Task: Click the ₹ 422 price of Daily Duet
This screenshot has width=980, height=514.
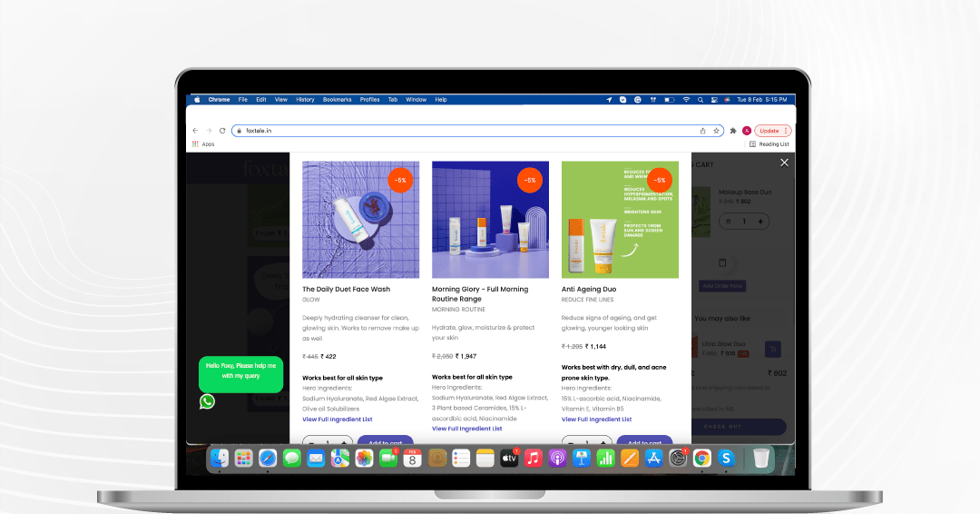Action: (x=328, y=356)
